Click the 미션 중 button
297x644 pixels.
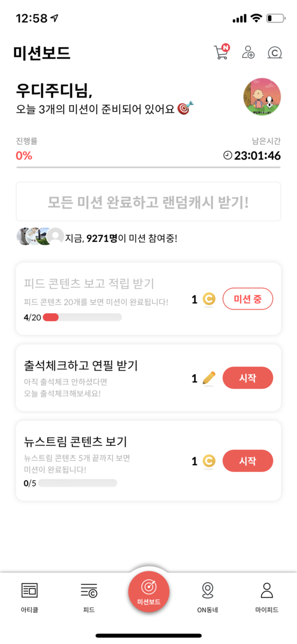[248, 299]
